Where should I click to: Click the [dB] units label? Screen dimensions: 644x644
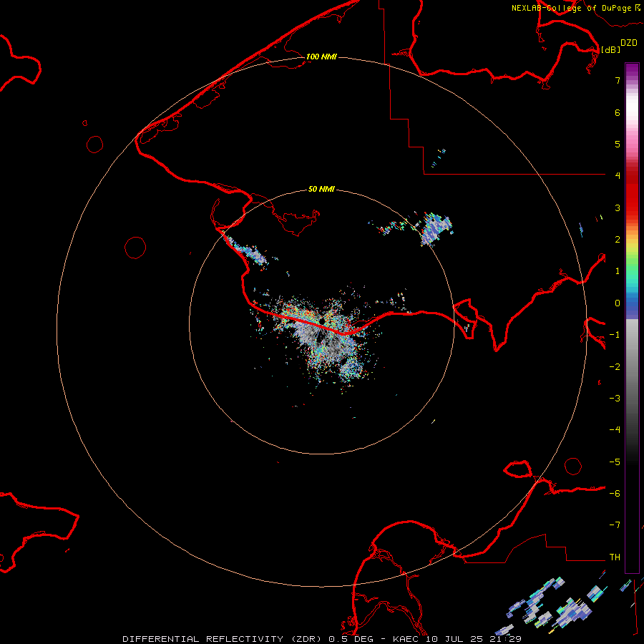point(611,49)
